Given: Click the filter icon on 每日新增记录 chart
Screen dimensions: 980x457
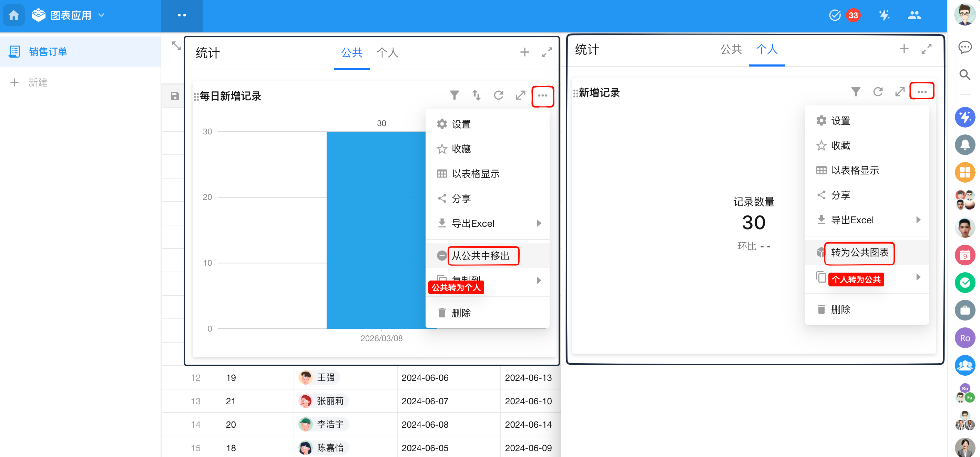Looking at the screenshot, I should pos(454,95).
